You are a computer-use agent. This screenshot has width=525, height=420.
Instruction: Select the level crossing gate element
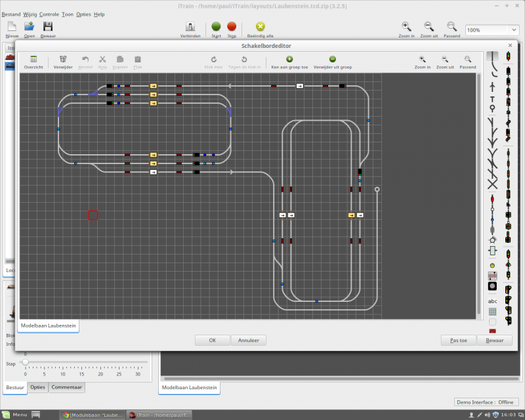click(492, 276)
